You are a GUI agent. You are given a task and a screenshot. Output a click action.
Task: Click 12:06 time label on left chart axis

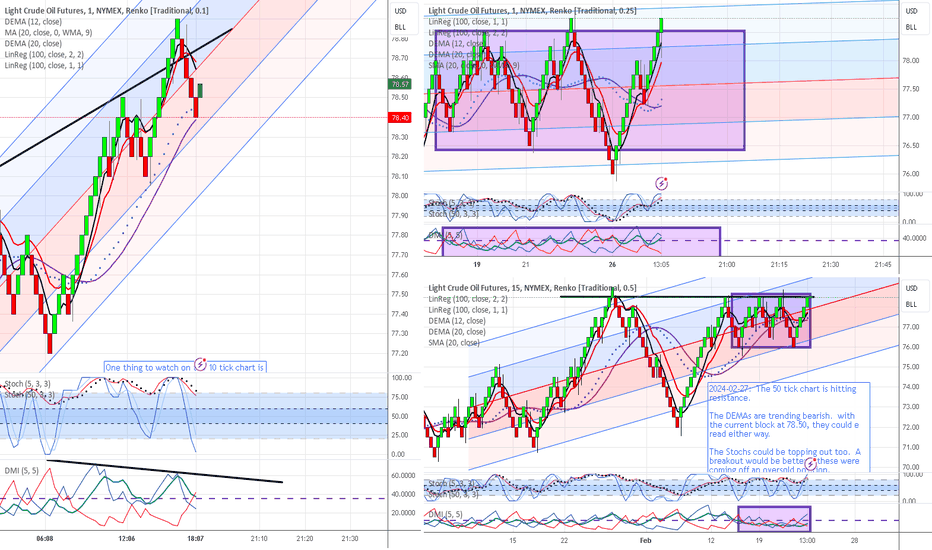click(127, 539)
